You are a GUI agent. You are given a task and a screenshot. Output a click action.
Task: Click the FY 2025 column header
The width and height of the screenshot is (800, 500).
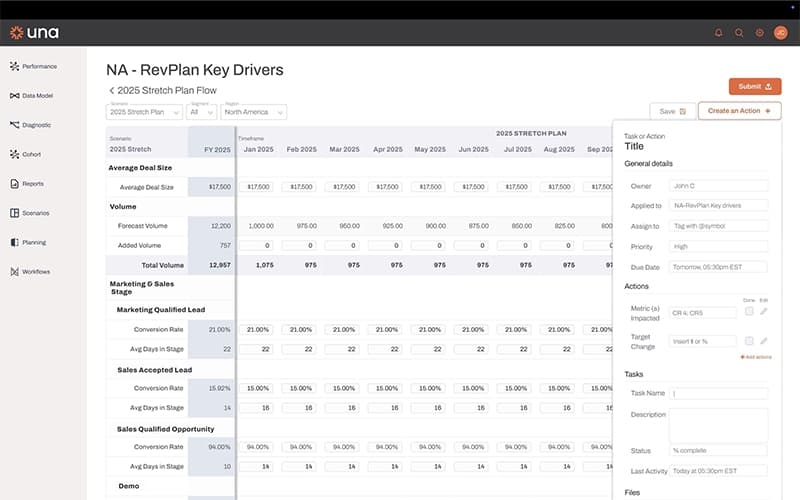(217, 149)
